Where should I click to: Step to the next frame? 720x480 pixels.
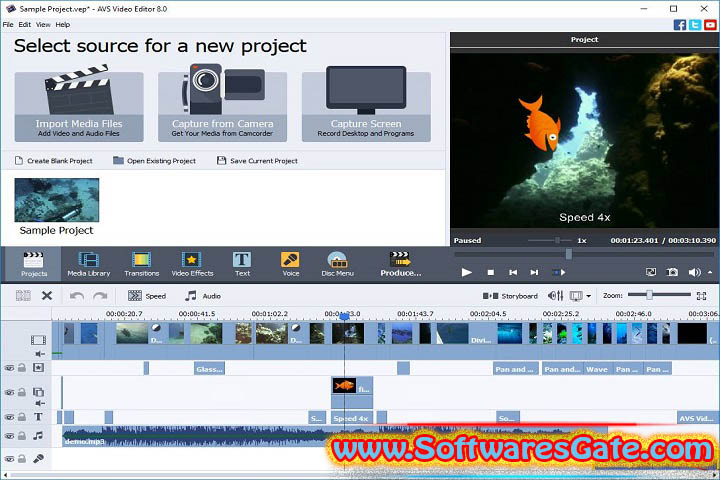coord(534,272)
